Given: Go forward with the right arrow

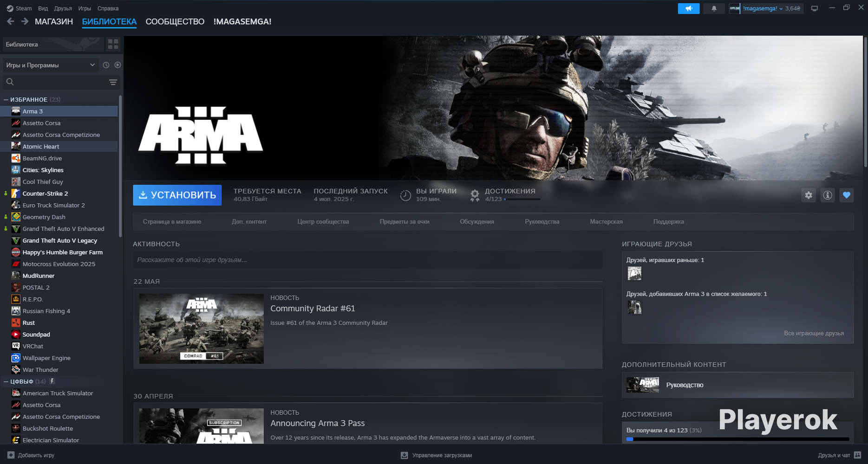Looking at the screenshot, I should pyautogui.click(x=25, y=21).
